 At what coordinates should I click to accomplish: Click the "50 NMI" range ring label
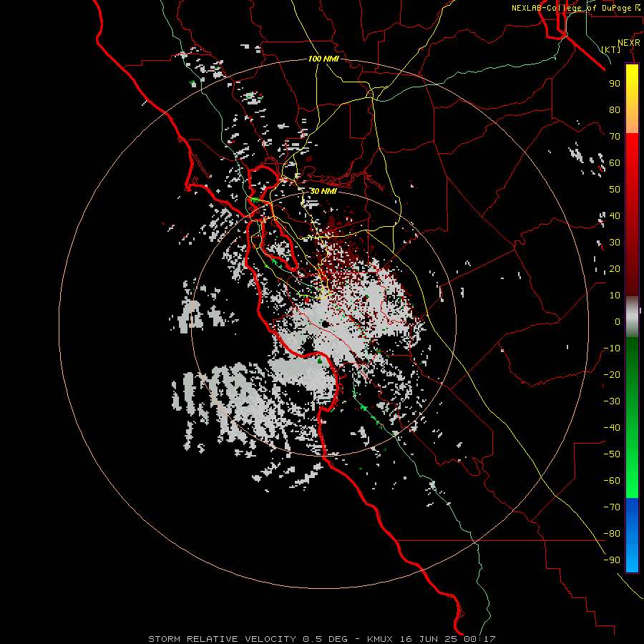click(323, 191)
